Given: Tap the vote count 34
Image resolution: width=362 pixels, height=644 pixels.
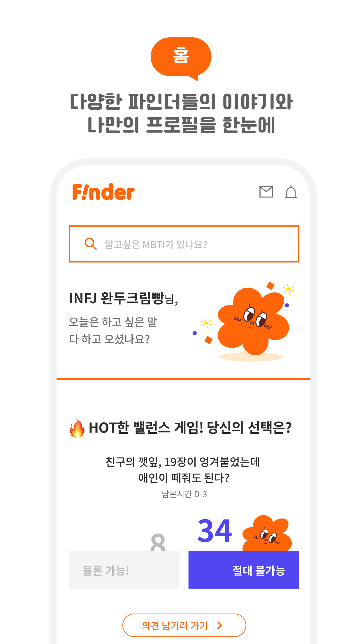Looking at the screenshot, I should point(215,531).
